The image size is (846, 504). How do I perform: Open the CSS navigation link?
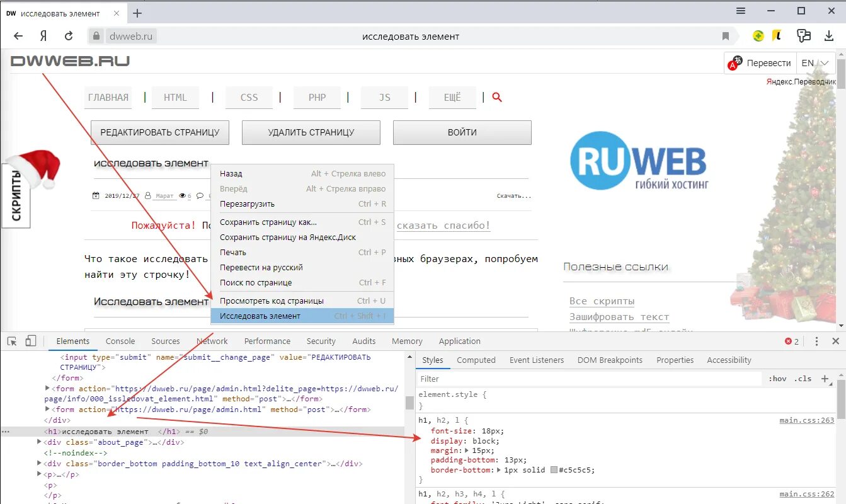[249, 97]
